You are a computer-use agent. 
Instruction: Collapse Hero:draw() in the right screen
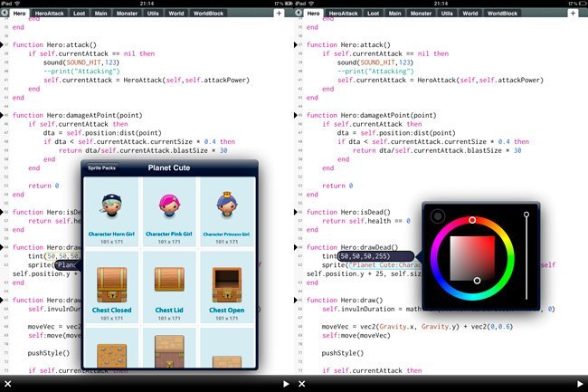[296, 300]
